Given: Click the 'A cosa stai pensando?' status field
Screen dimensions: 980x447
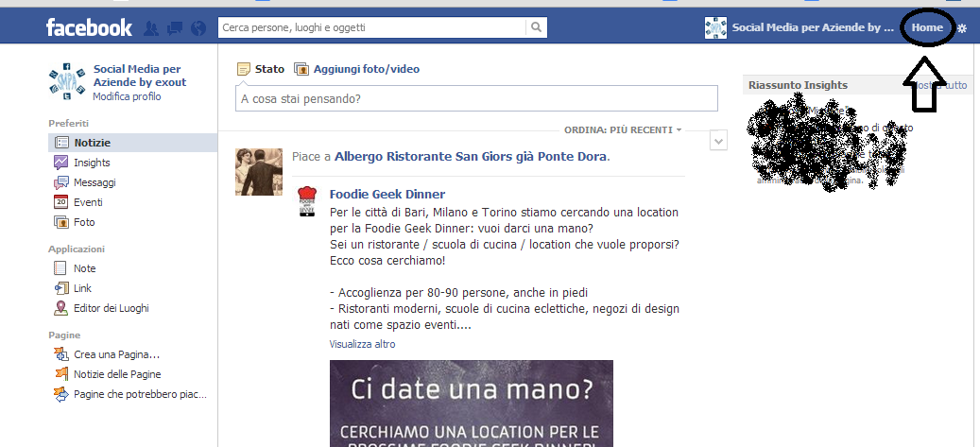Looking at the screenshot, I should pos(476,98).
